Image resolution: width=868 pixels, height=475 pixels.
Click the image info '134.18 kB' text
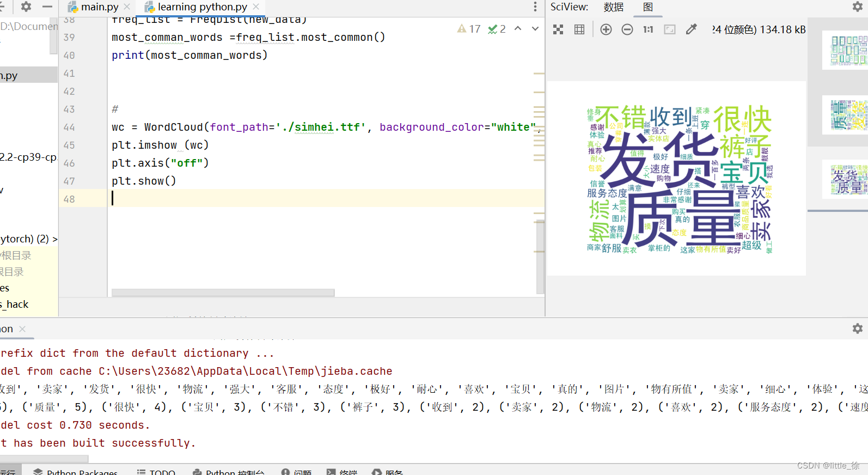tap(783, 29)
